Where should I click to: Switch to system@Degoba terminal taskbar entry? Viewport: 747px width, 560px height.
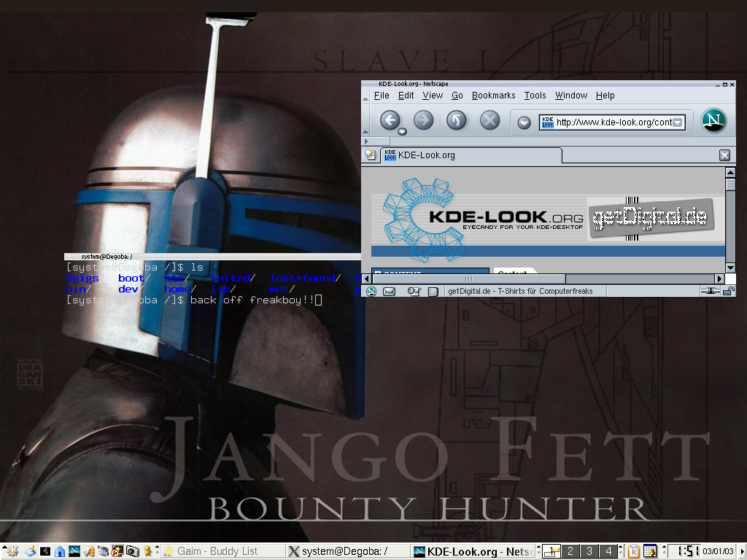348,551
